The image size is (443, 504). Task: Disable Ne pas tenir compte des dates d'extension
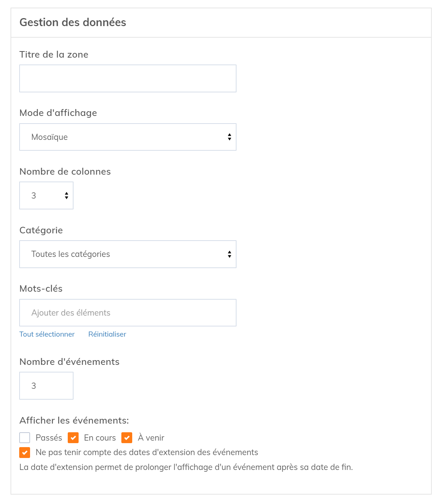(x=25, y=453)
